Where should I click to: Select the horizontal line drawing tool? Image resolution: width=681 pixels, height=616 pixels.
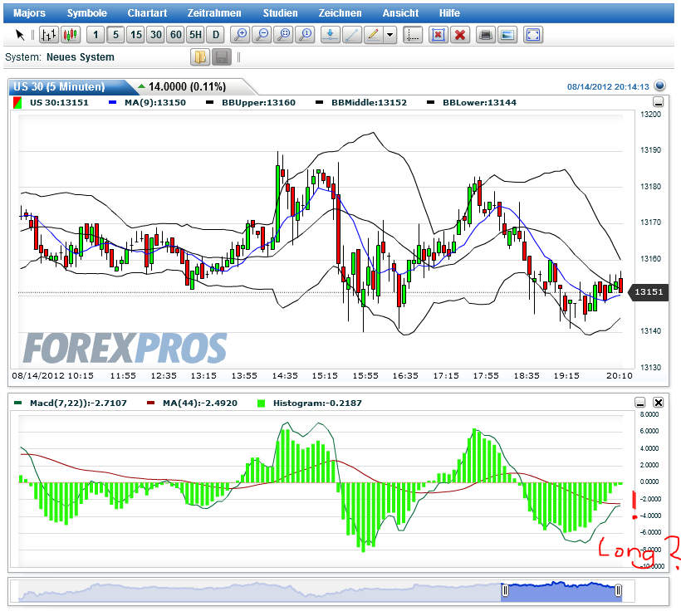(331, 35)
